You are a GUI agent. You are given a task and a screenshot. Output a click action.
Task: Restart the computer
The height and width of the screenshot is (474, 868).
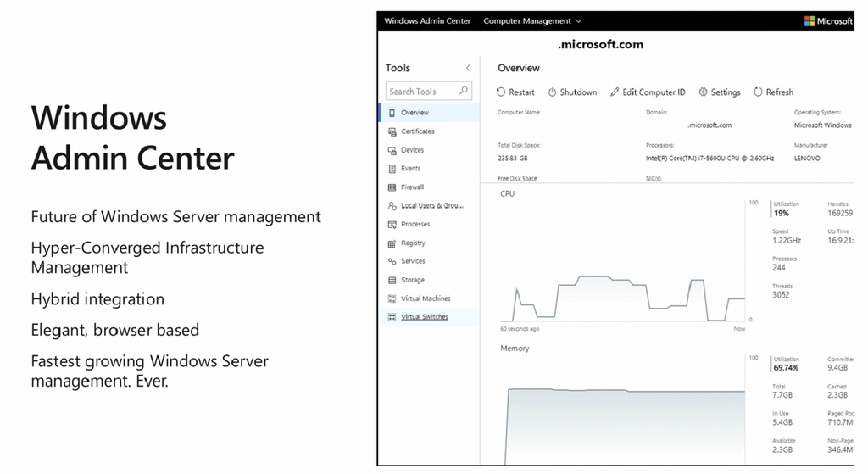point(515,92)
